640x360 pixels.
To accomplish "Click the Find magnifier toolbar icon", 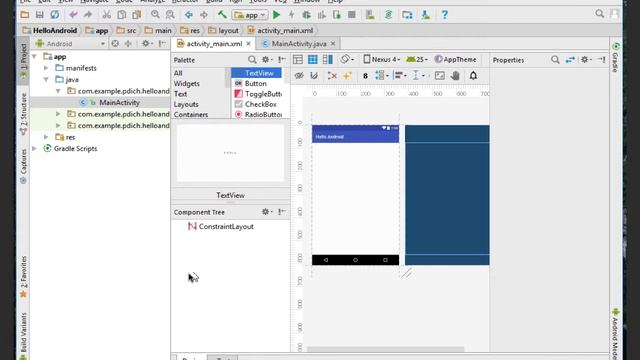I will coord(155,15).
